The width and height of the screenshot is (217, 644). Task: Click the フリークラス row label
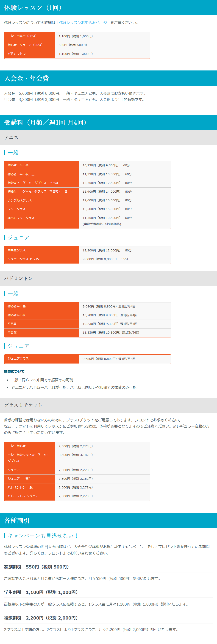click(x=17, y=209)
